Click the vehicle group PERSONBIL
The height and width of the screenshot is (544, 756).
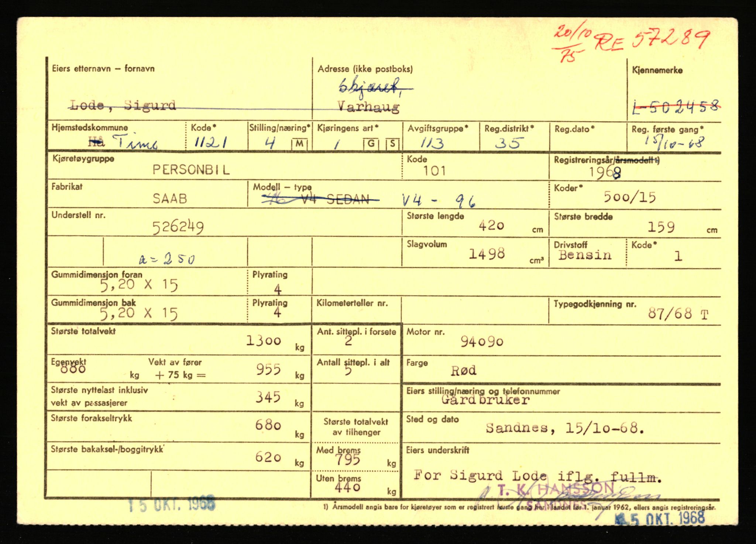191,170
